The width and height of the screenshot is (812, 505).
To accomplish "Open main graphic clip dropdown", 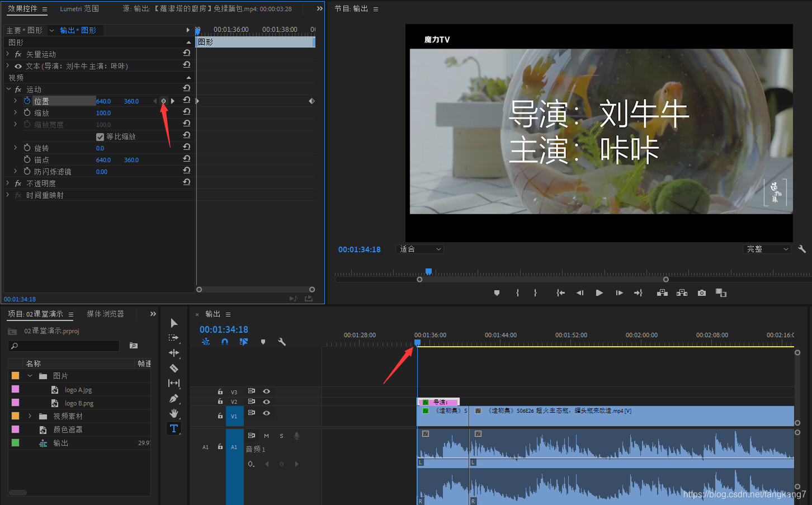I will pos(52,30).
